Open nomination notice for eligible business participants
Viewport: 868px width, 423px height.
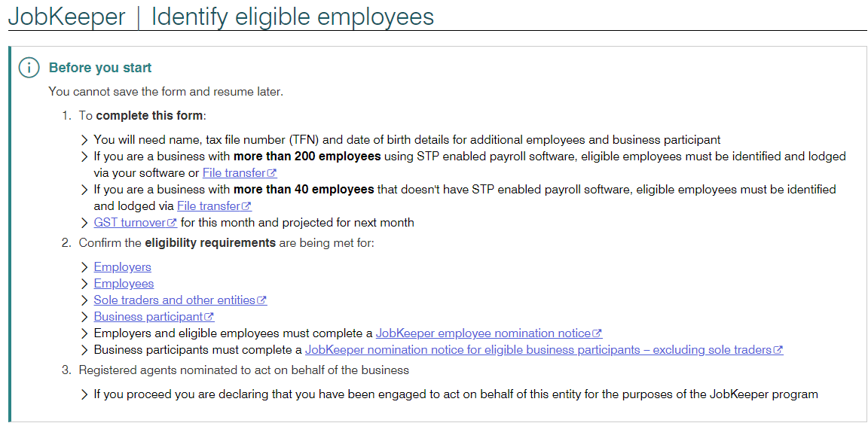(544, 350)
